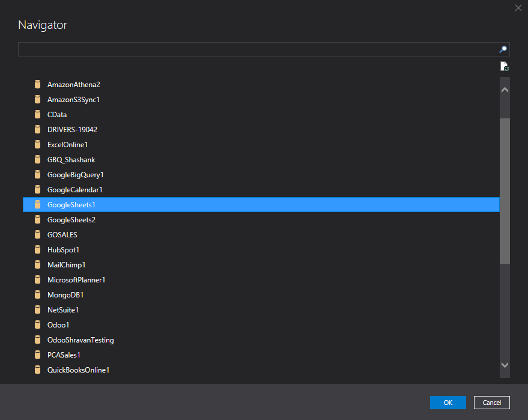Click the refresh preview icon
Viewport: 528px width, 420px height.
point(504,66)
